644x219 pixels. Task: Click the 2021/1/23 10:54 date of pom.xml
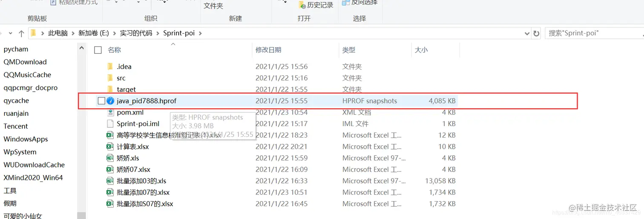pyautogui.click(x=282, y=112)
